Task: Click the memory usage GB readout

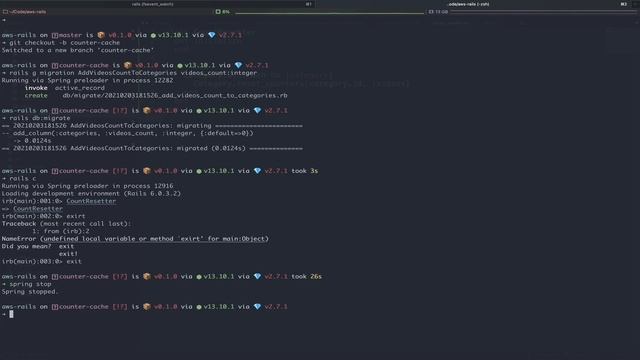Action: tap(438, 12)
